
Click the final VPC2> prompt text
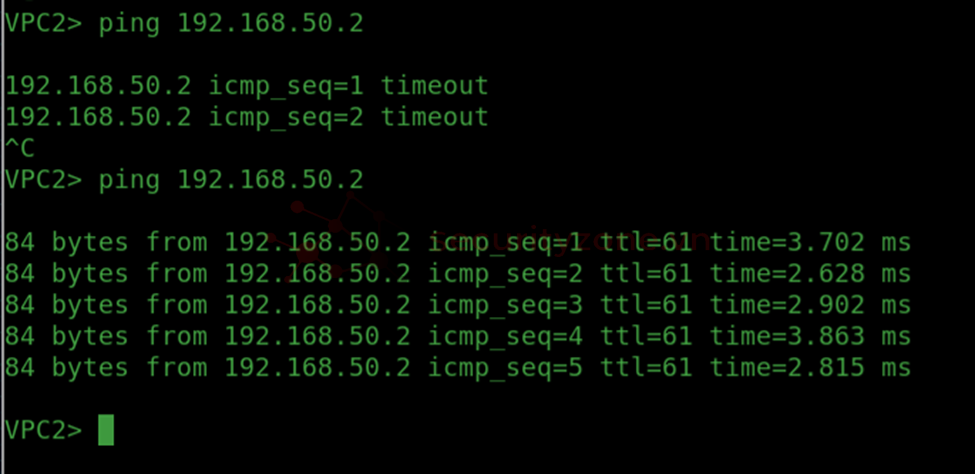[x=44, y=430]
